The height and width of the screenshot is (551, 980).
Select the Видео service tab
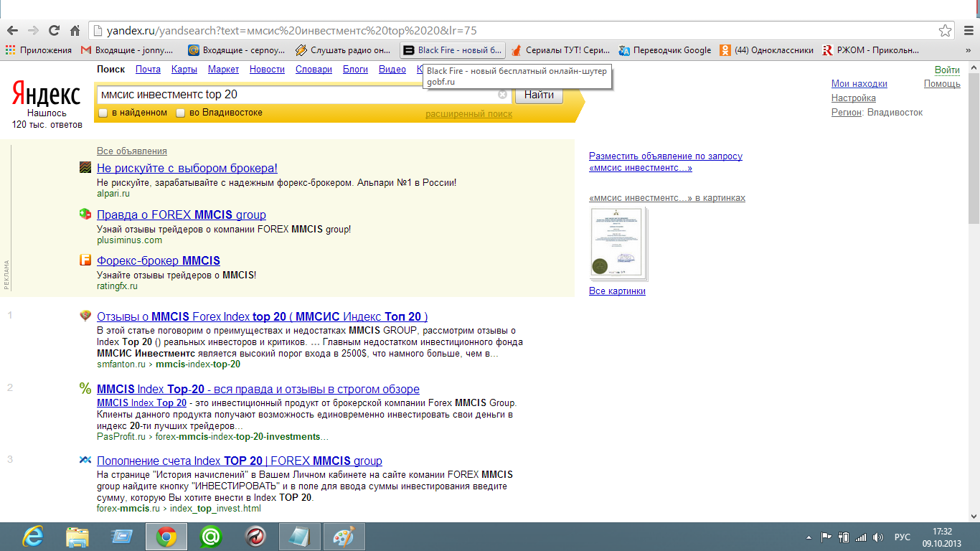[x=392, y=70]
